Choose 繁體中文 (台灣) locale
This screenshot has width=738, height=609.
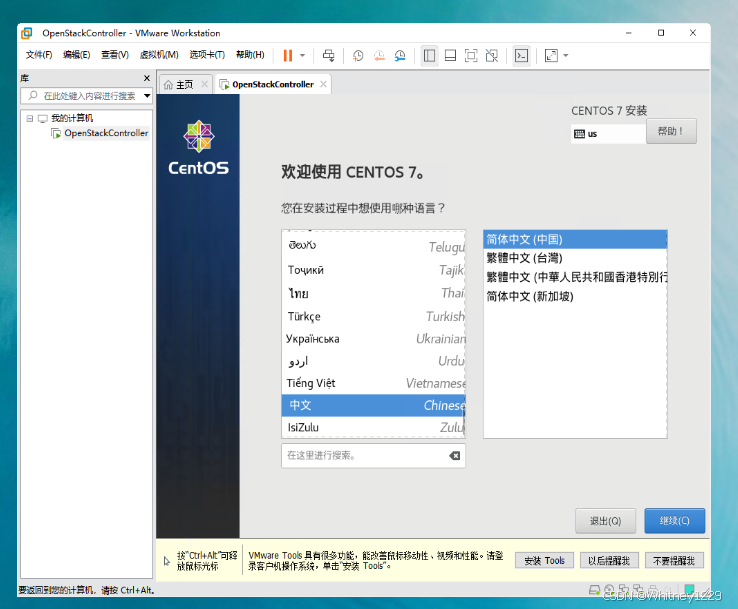point(575,258)
